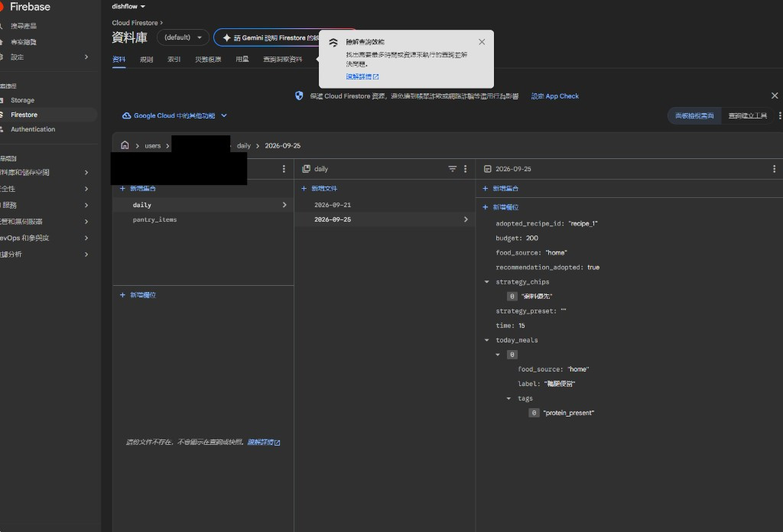Close the query performance popup
This screenshot has height=532, width=783.
pyautogui.click(x=482, y=42)
